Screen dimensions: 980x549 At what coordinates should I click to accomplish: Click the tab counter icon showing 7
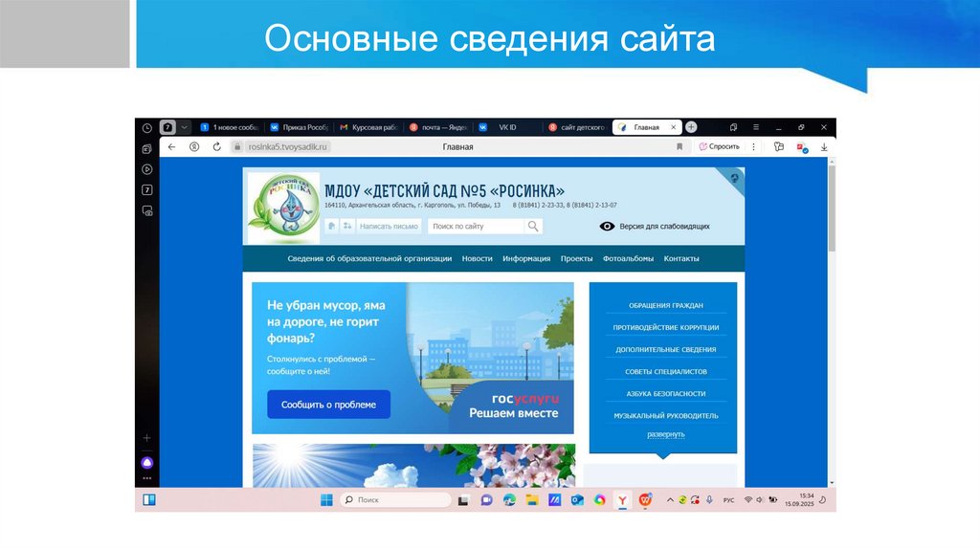click(x=167, y=127)
